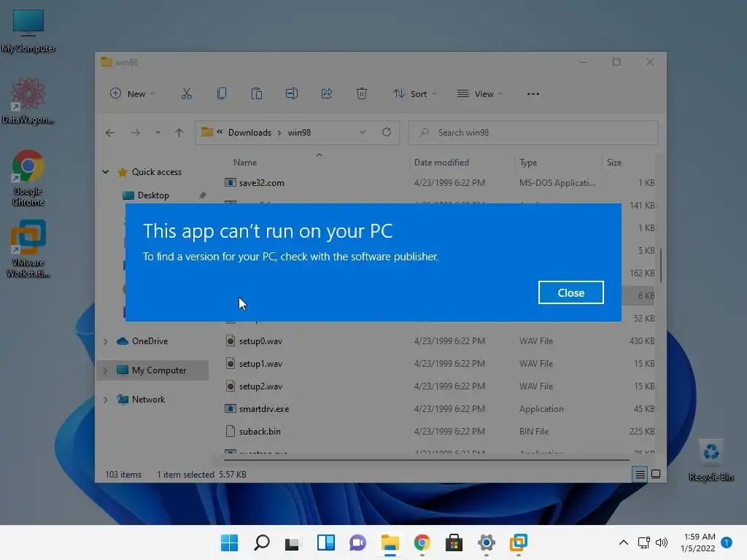
Task: Sort by the Name column header
Action: point(245,163)
